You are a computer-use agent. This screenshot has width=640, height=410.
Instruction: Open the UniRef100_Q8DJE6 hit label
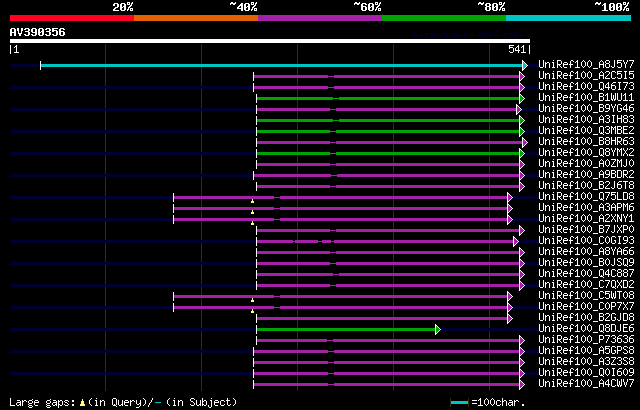(x=587, y=329)
